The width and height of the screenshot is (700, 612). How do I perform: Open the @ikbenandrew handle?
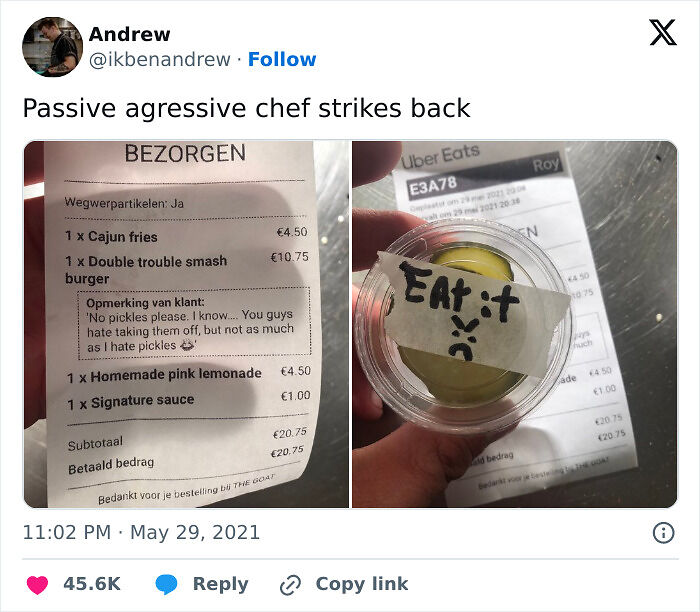[160, 59]
